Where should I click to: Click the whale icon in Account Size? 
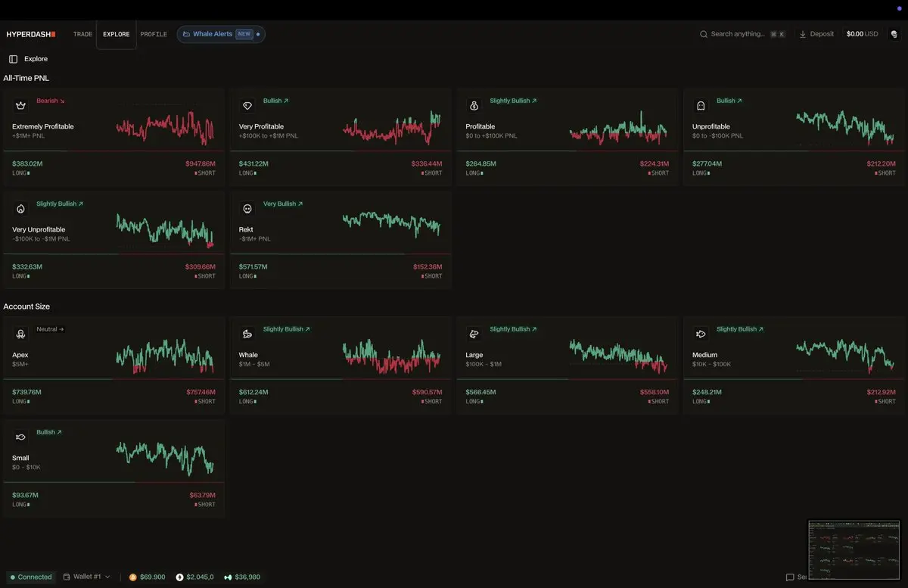[247, 334]
